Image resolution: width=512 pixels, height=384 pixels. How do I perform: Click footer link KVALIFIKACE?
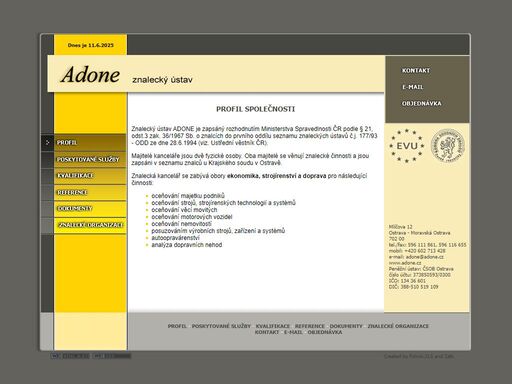coord(273,326)
